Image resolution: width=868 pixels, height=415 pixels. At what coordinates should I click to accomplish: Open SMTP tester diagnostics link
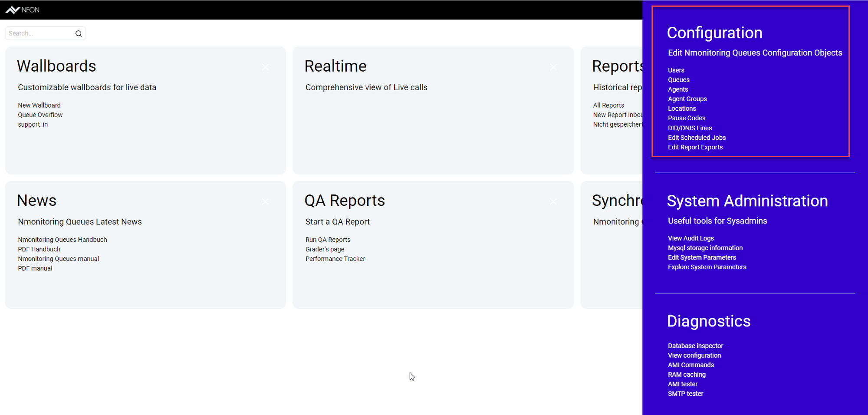[x=685, y=394]
